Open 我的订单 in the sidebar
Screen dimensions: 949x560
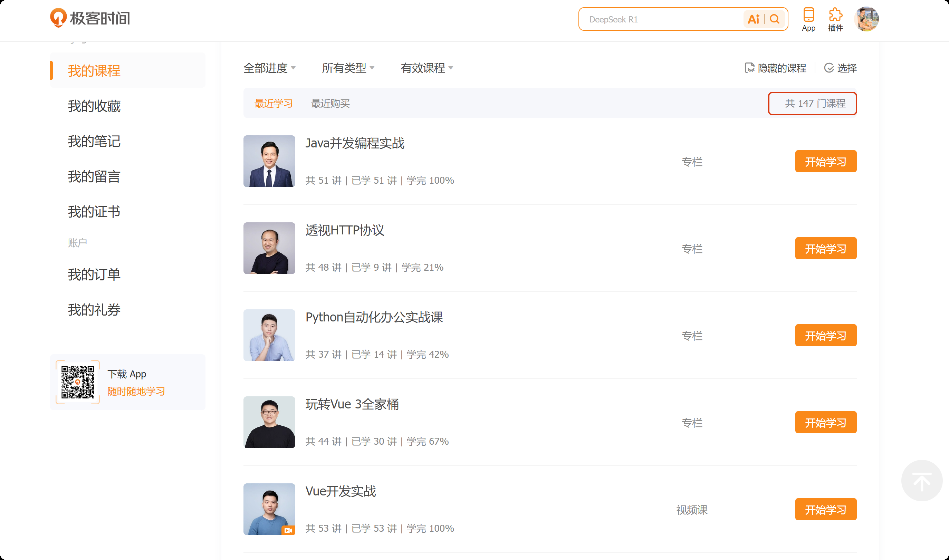pyautogui.click(x=94, y=274)
